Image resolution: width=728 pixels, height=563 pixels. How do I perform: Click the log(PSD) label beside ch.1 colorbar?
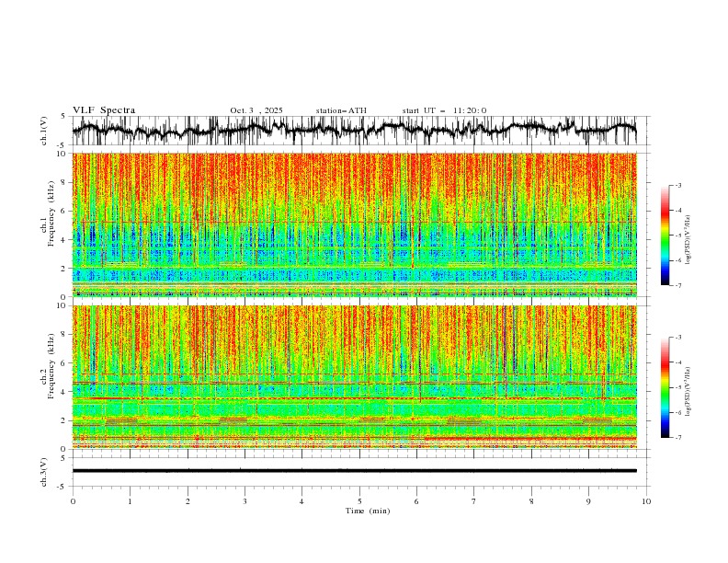[x=688, y=240]
